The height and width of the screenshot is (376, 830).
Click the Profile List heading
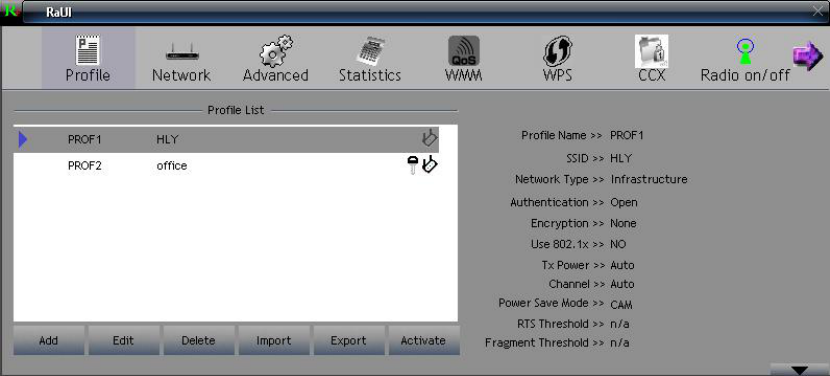[236, 110]
